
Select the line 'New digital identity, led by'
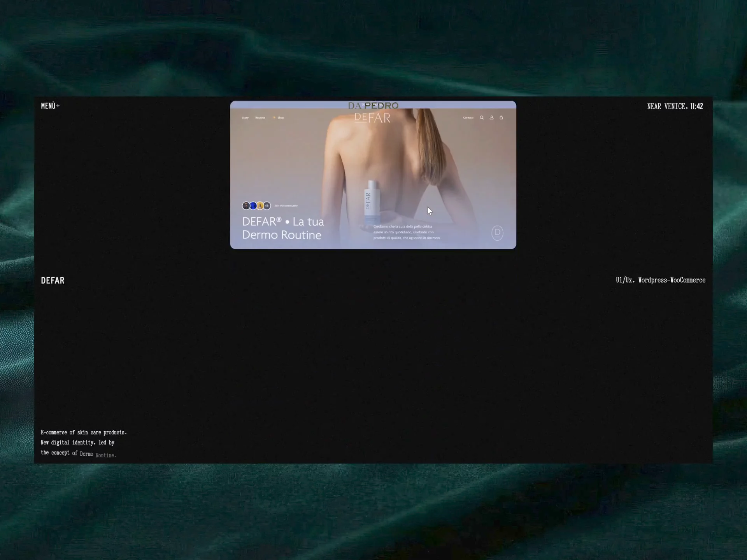pyautogui.click(x=77, y=443)
